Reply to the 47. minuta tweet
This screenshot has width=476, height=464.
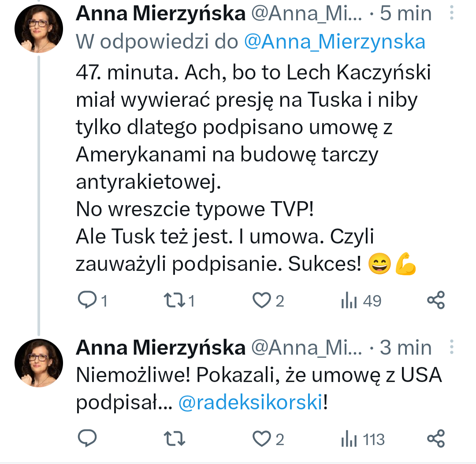(x=87, y=300)
